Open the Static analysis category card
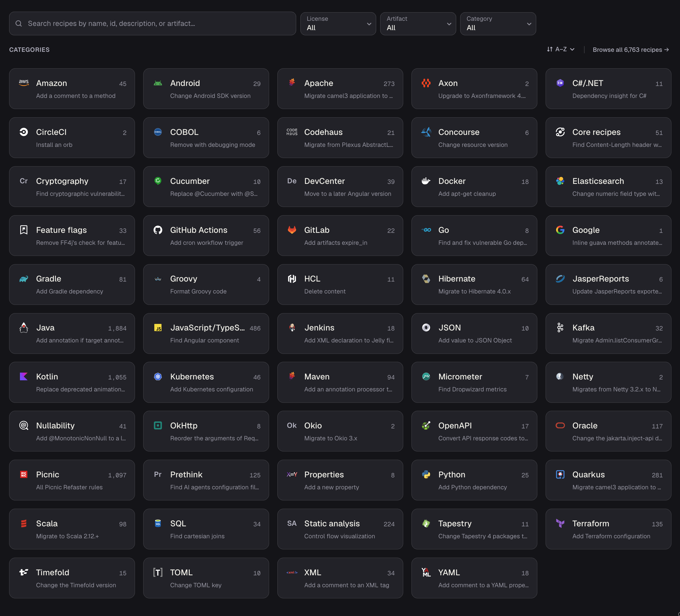Image resolution: width=680 pixels, height=616 pixels. click(x=340, y=529)
